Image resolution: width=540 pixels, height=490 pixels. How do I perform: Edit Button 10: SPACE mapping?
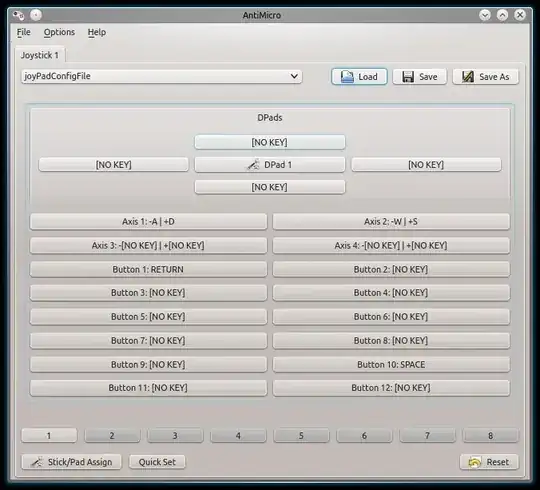[x=391, y=364]
